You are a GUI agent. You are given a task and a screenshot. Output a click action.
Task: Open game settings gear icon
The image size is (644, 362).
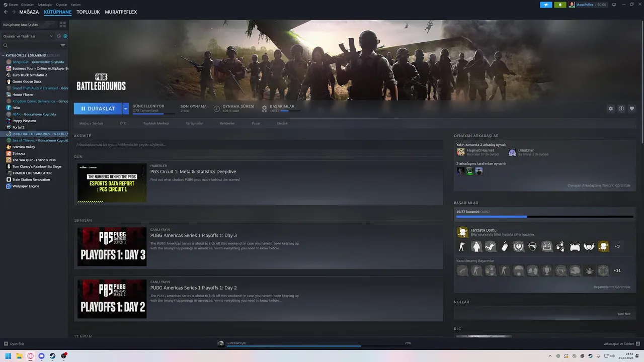pos(611,109)
